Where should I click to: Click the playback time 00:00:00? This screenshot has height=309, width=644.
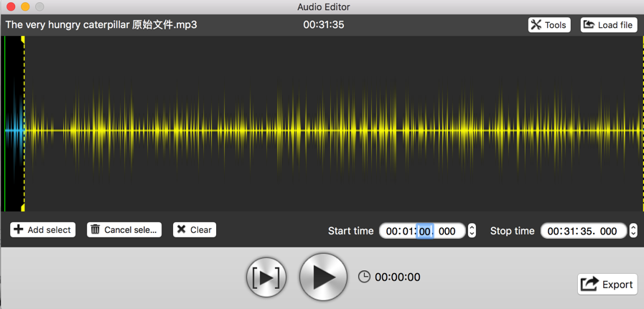pos(398,277)
